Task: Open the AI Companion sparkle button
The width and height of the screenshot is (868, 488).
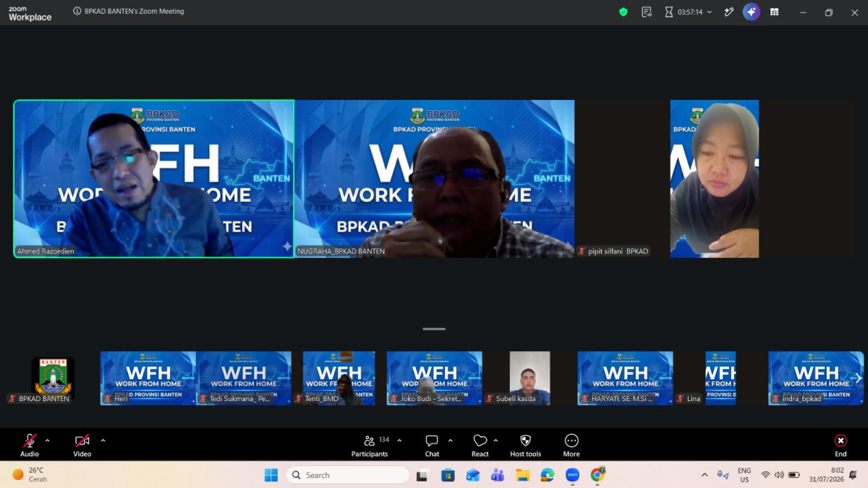Action: [x=752, y=12]
